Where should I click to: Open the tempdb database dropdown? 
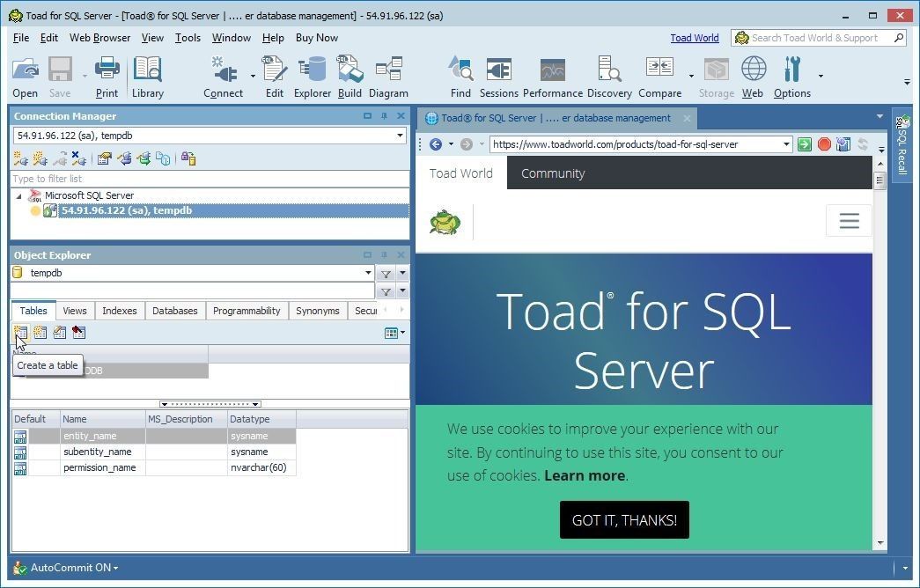[x=368, y=273]
